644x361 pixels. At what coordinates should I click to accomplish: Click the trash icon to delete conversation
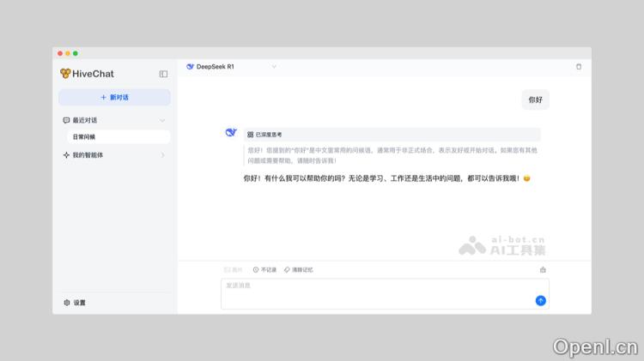click(x=578, y=66)
